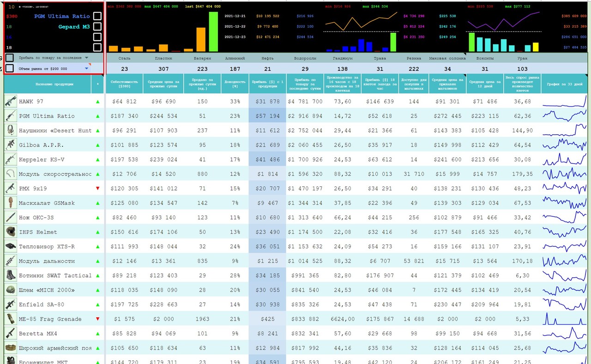Select the Прибыль [$] с 1 продукции header
Viewport: 591px width, 364px height.
coord(267,84)
